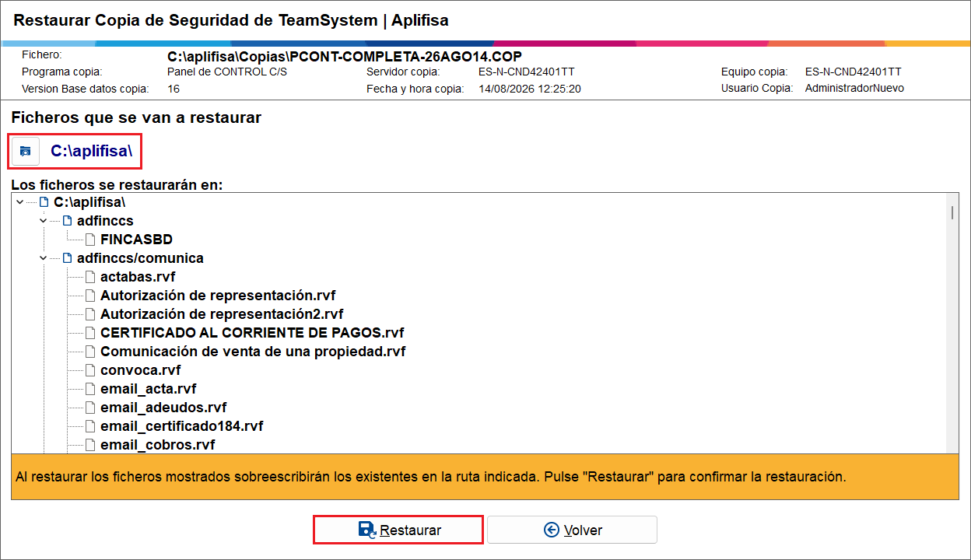Click the Restaurar button
The height and width of the screenshot is (560, 971).
(398, 530)
